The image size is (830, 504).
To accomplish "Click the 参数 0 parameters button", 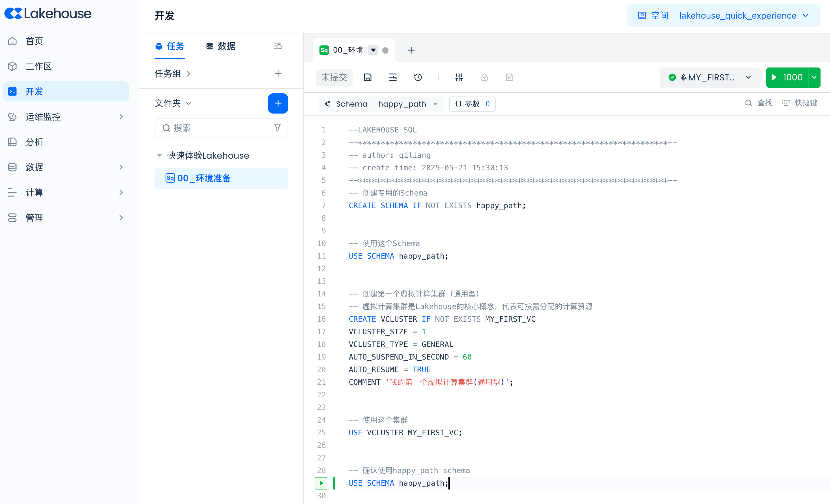I will (472, 104).
